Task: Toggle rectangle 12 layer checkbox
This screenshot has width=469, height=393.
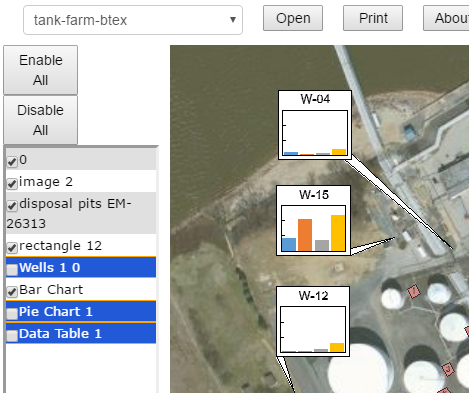Action: 12,248
